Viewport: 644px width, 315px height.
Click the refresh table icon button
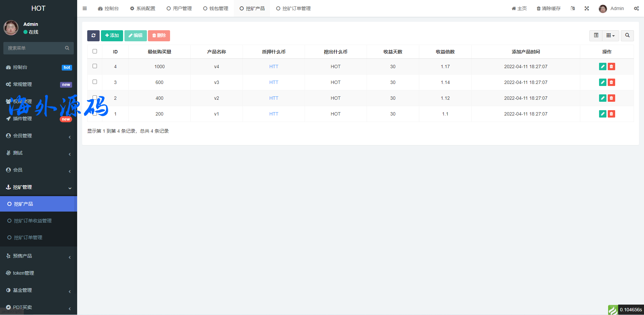[93, 36]
